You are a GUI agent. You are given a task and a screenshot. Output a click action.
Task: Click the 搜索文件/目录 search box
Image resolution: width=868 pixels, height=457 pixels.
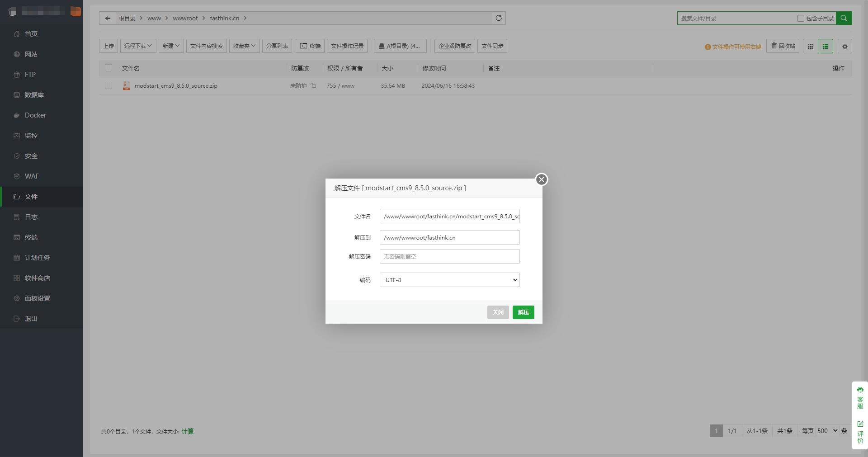pos(737,18)
